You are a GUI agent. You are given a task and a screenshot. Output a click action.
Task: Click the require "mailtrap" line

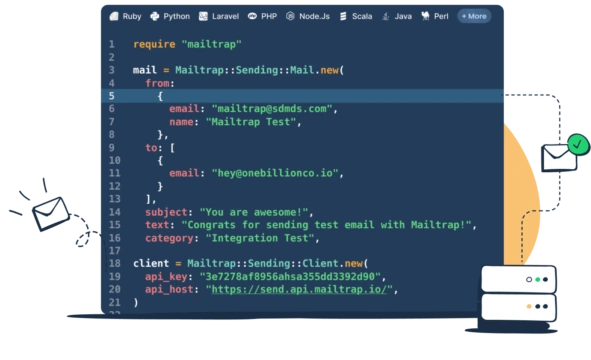pos(187,44)
